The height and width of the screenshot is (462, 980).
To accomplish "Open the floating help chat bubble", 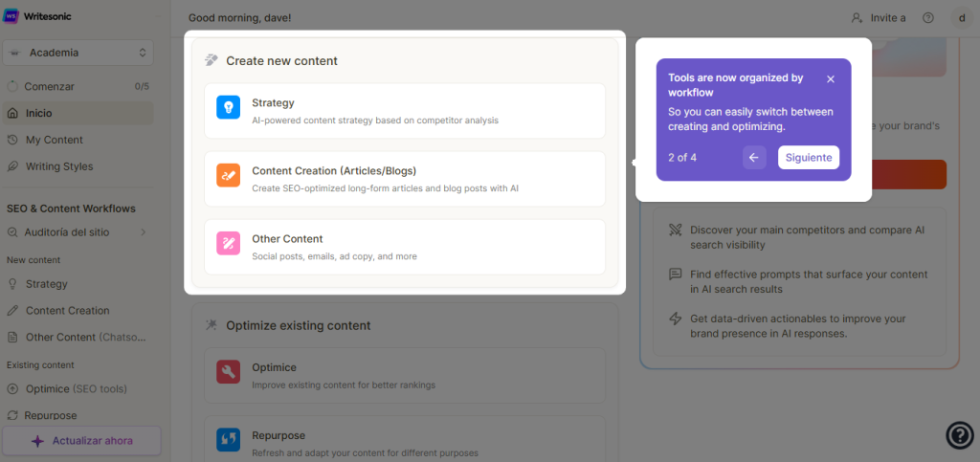I will point(959,435).
